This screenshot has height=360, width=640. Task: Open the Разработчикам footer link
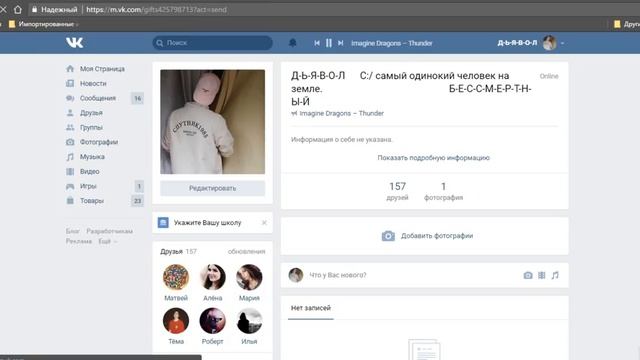coord(109,231)
